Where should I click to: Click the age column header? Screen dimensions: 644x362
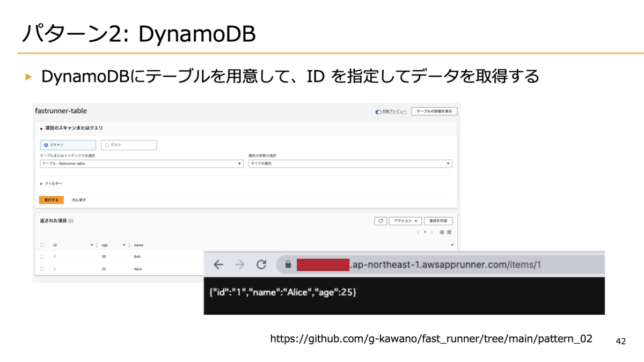coord(105,245)
